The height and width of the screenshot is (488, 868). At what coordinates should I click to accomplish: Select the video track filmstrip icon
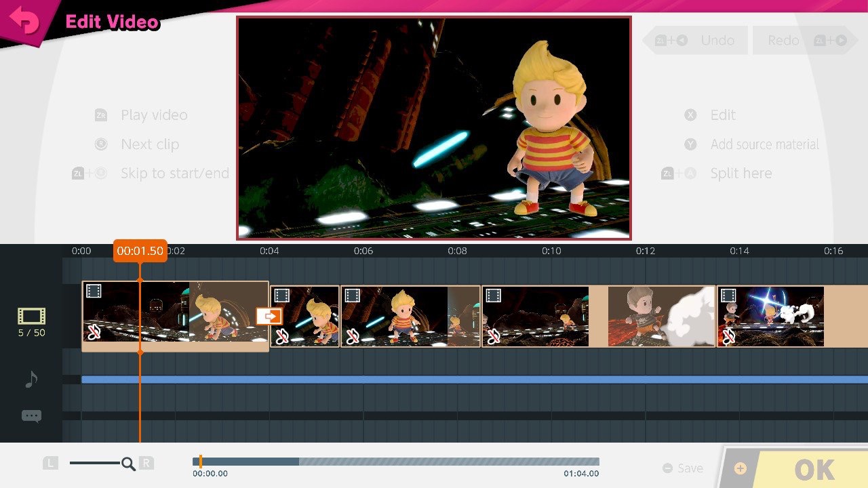point(31,316)
